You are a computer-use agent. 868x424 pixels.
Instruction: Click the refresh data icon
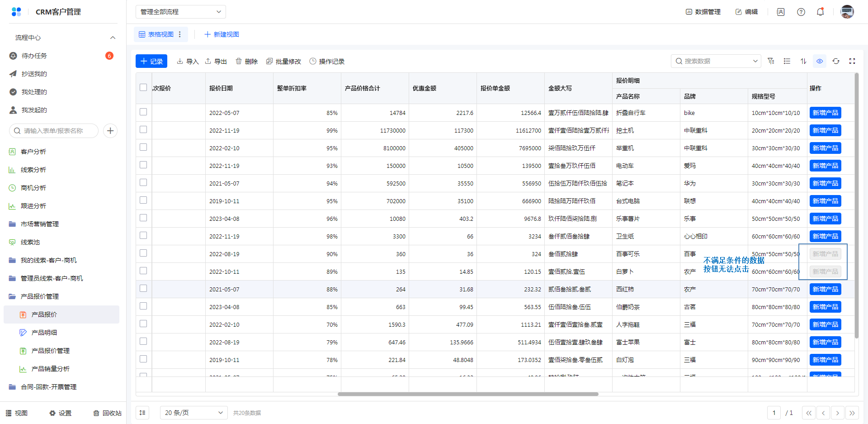pos(836,61)
